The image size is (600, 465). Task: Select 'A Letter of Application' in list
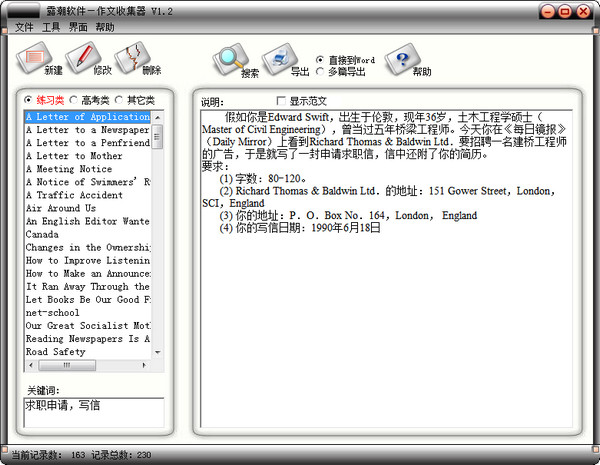tap(88, 117)
